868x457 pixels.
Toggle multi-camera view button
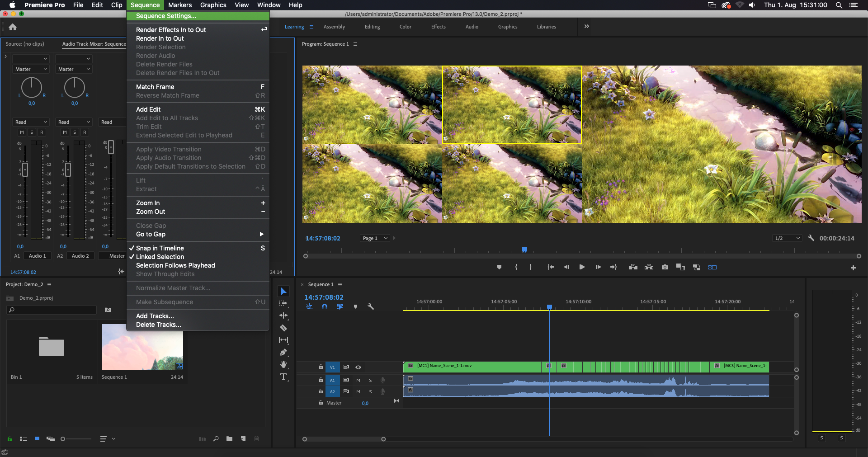(712, 267)
